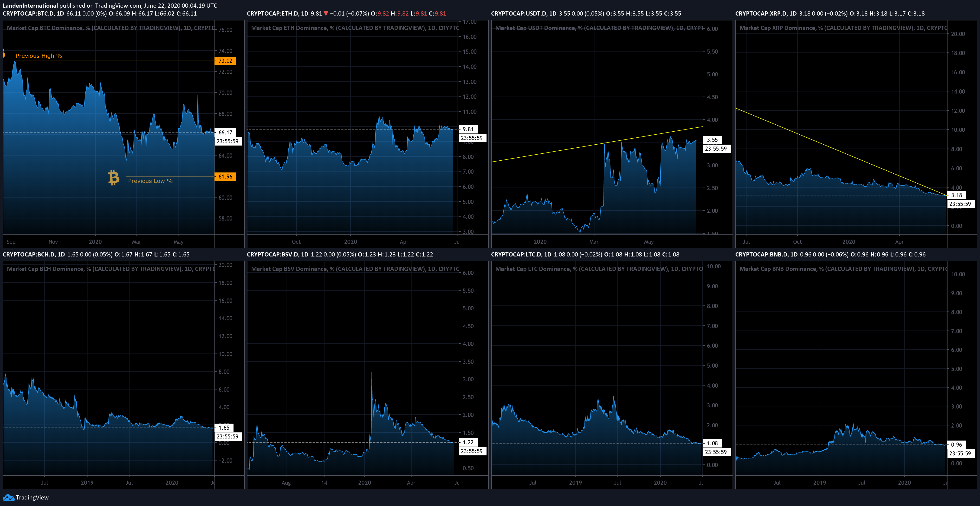Select the CRYPTOCAP:BSV.D, 1D symbol header
This screenshot has width=980, height=506.
click(x=278, y=255)
